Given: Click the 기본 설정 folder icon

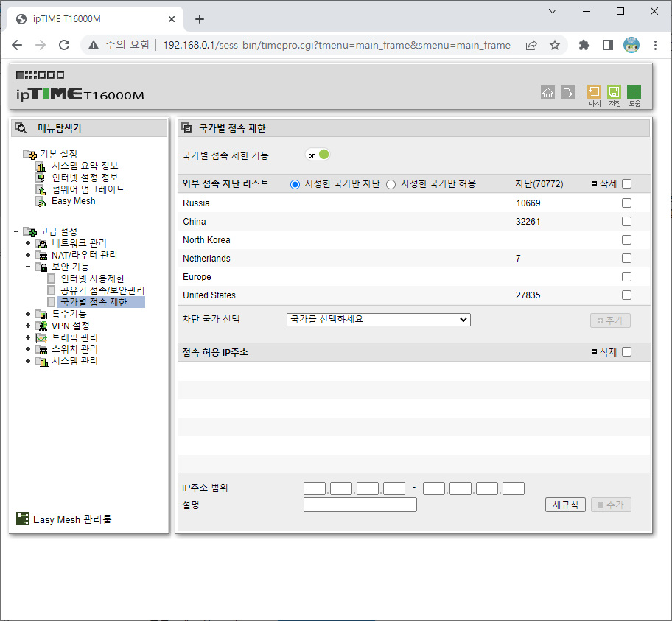Looking at the screenshot, I should [x=30, y=154].
